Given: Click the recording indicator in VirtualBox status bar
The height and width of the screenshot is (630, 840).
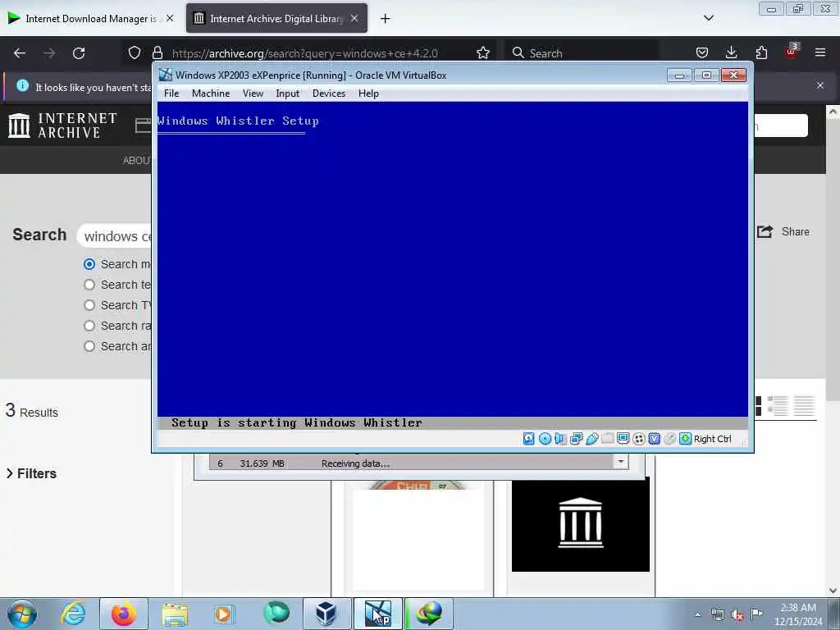Looking at the screenshot, I should pyautogui.click(x=638, y=439).
